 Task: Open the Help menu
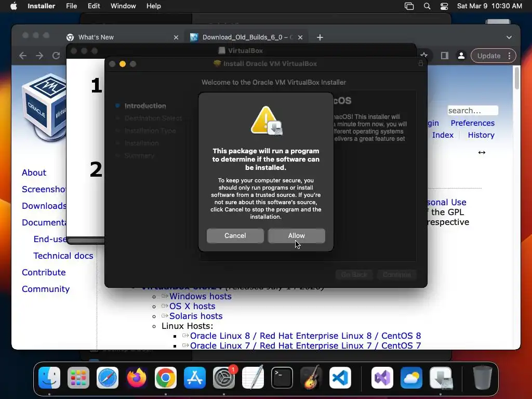point(154,6)
